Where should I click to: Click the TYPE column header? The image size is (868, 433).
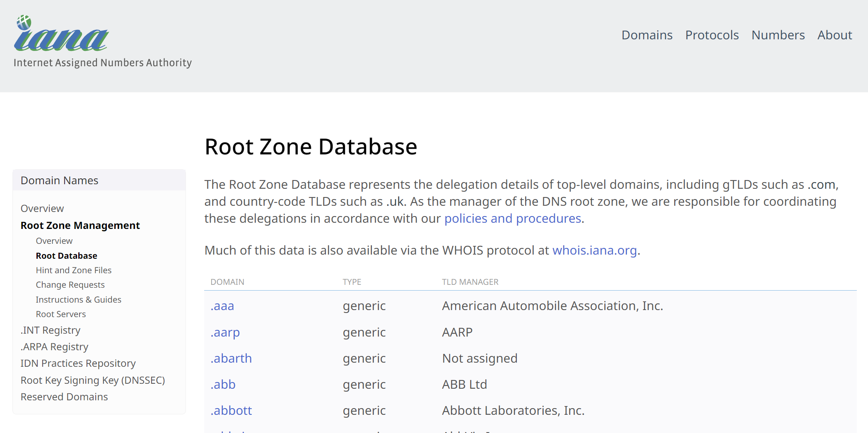click(352, 282)
